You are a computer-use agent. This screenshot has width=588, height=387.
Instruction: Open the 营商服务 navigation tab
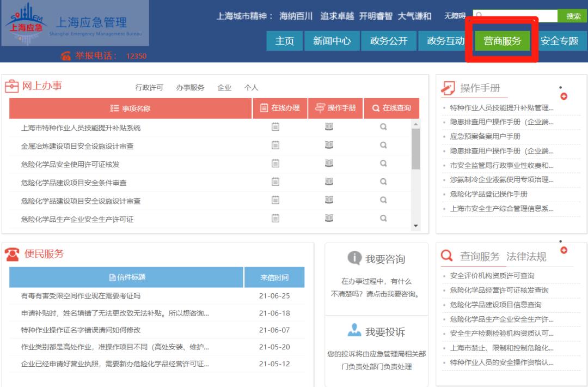point(502,41)
